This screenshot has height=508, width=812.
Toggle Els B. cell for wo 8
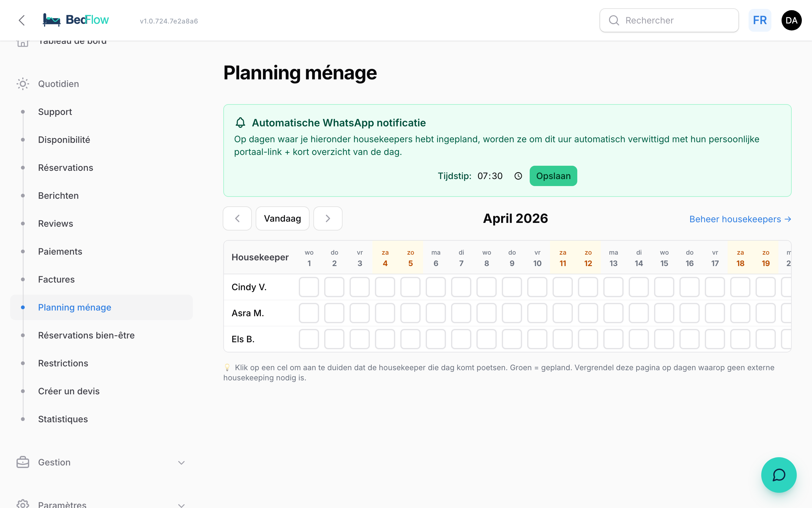pos(487,339)
